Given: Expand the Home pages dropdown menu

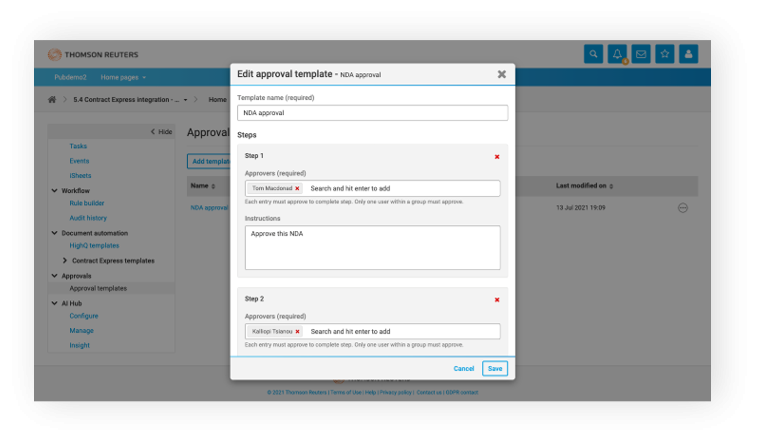Looking at the screenshot, I should click(x=124, y=77).
